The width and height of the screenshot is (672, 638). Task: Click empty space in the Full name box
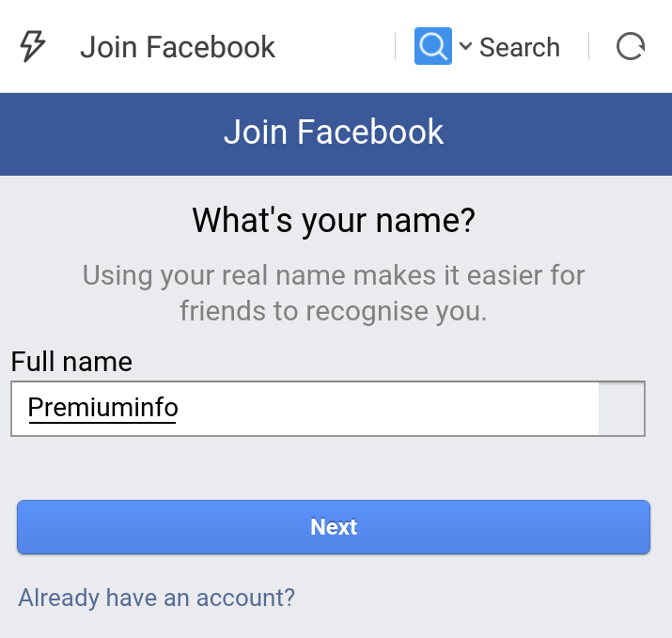pos(385,409)
